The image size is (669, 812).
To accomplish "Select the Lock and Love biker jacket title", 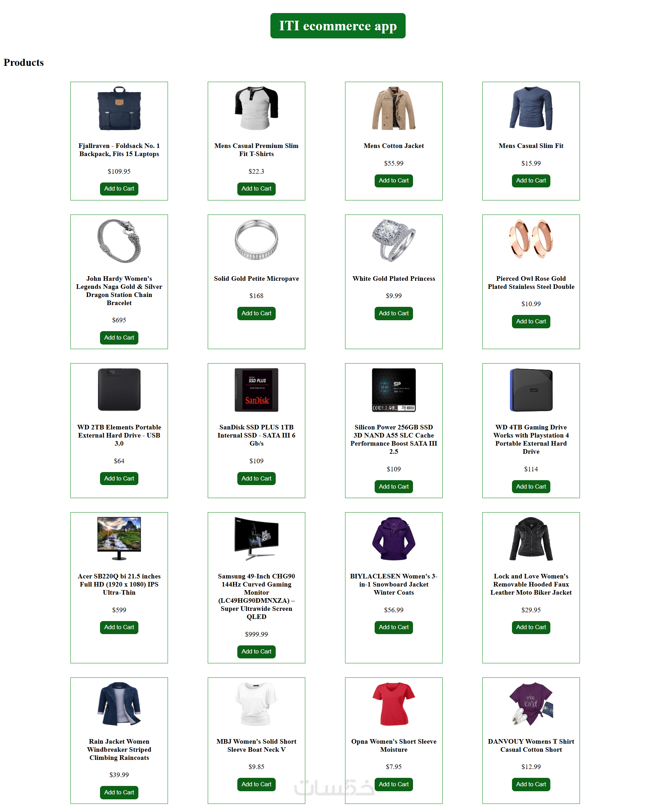I will click(531, 584).
